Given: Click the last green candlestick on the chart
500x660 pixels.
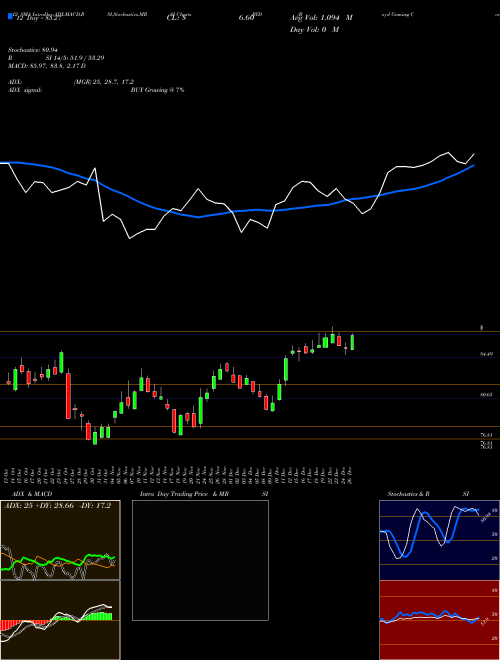Looking at the screenshot, I should [x=352, y=342].
